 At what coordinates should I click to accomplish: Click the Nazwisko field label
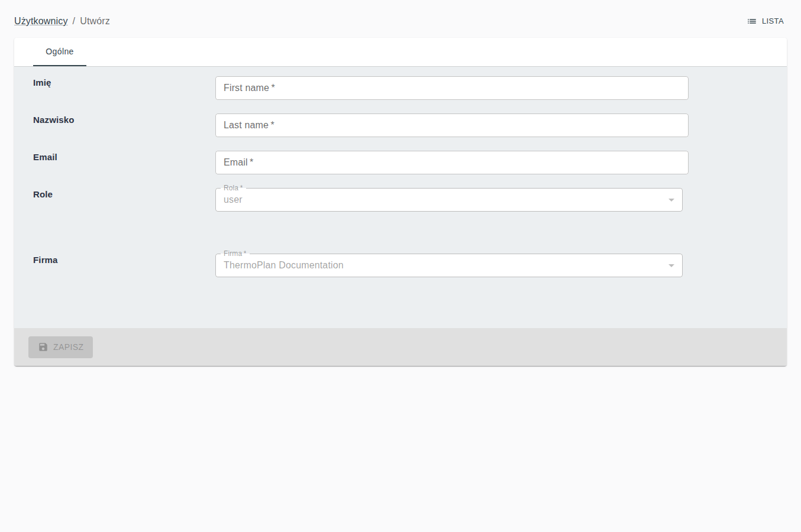(54, 120)
